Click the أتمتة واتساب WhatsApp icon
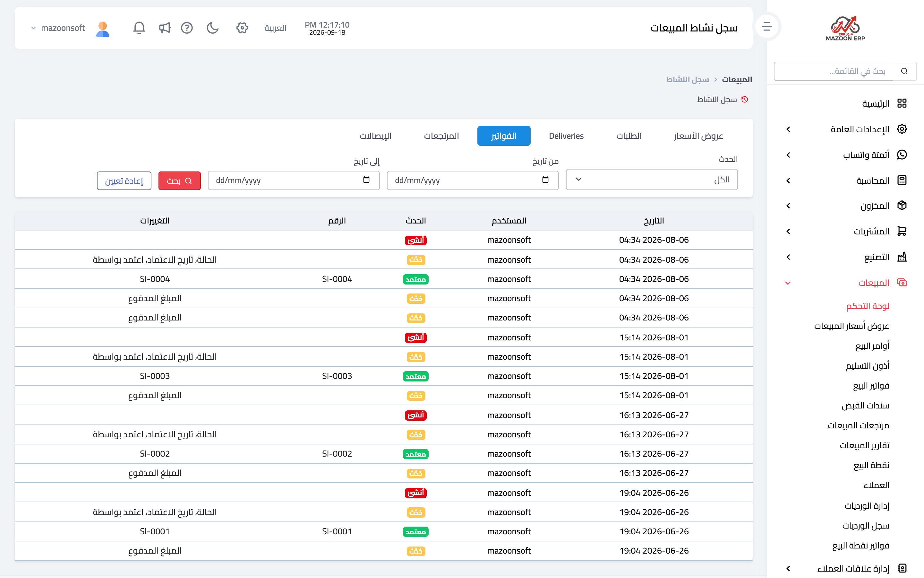The image size is (924, 578). pyautogui.click(x=902, y=154)
